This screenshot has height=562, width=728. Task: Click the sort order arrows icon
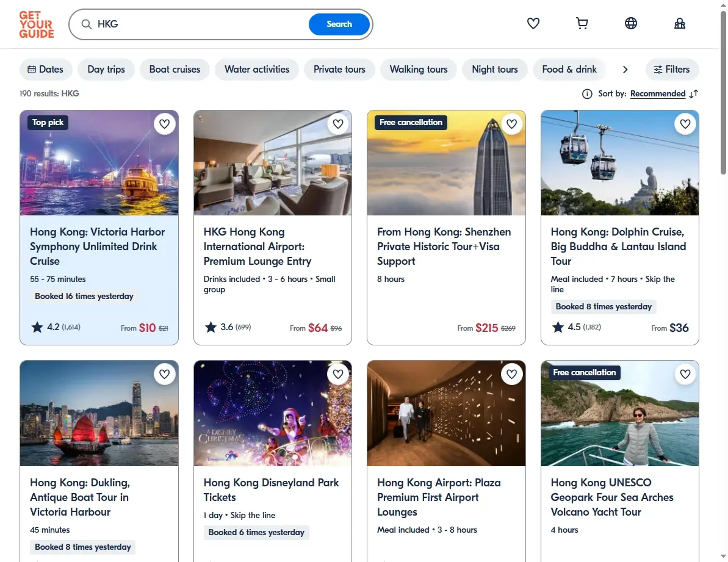(694, 94)
